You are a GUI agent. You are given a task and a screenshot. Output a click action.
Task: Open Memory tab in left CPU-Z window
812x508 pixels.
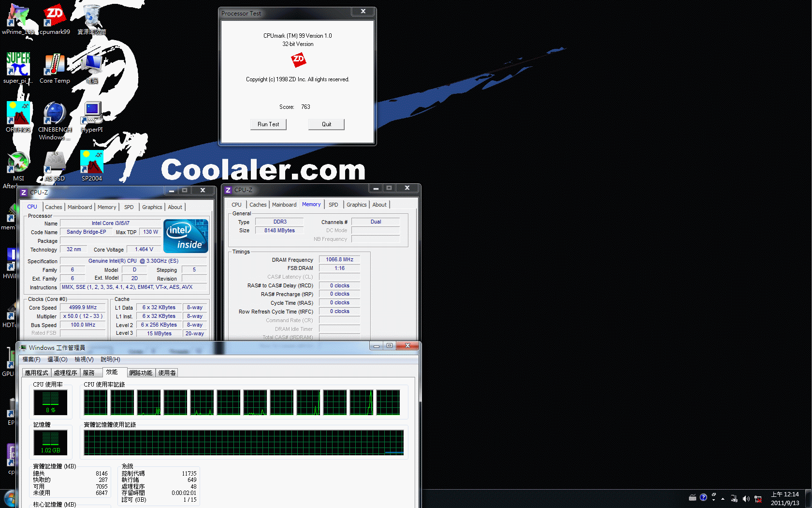point(107,207)
